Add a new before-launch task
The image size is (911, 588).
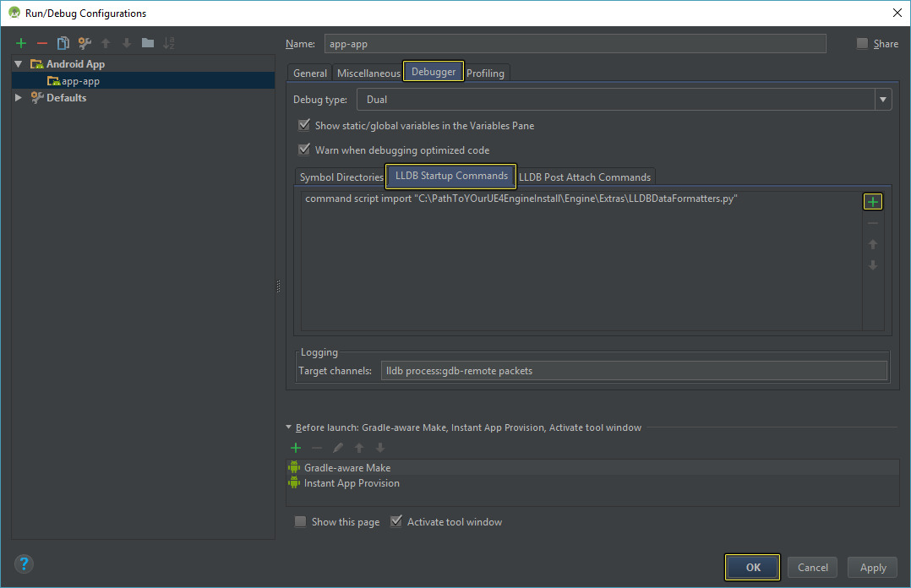pos(295,447)
